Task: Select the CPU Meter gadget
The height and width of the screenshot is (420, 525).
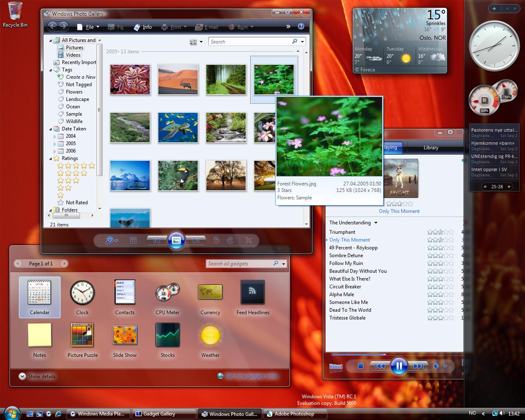Action: click(167, 297)
